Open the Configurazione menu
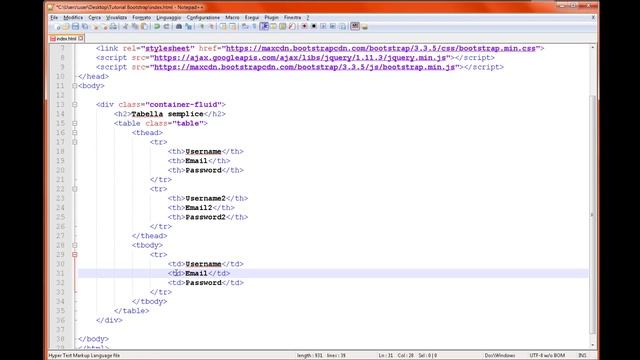 click(203, 18)
